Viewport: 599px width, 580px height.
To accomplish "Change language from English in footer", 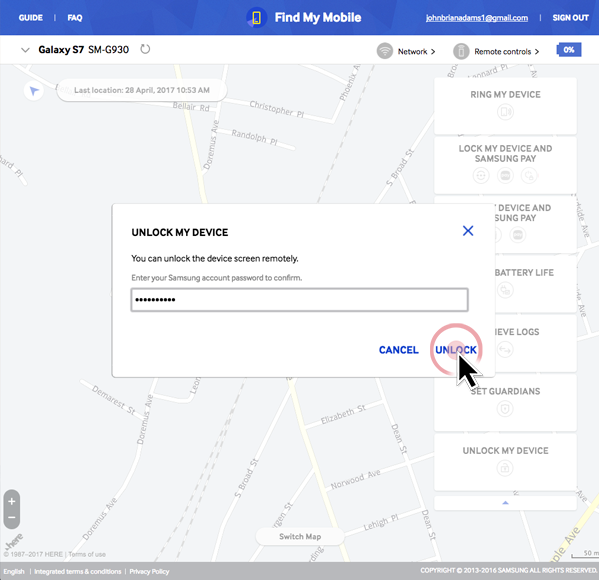I will (x=14, y=572).
